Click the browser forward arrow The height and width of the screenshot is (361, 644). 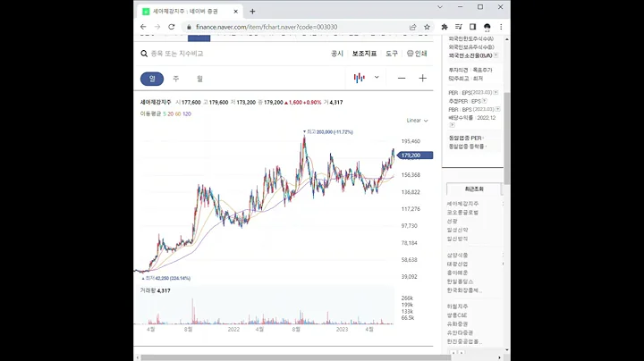[x=157, y=27]
